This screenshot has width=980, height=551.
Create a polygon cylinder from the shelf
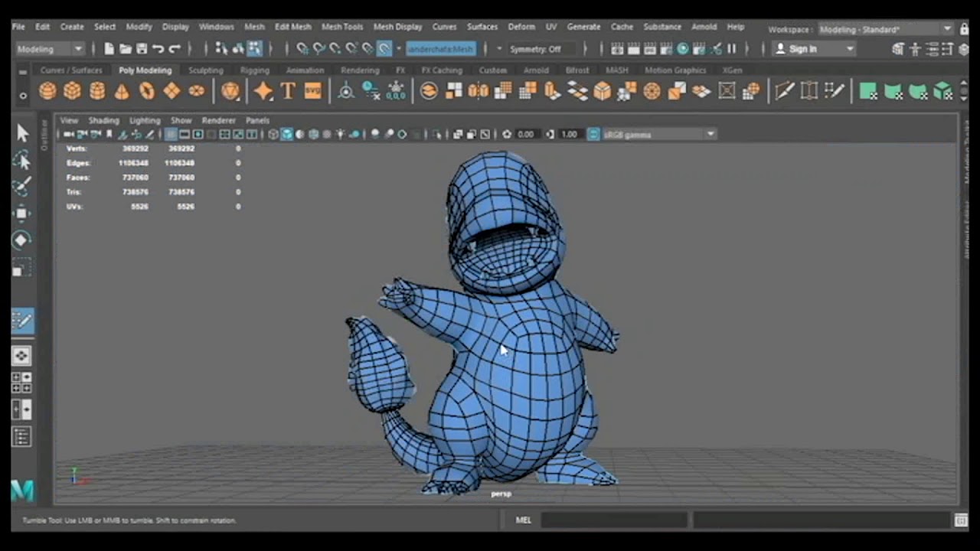pyautogui.click(x=97, y=91)
